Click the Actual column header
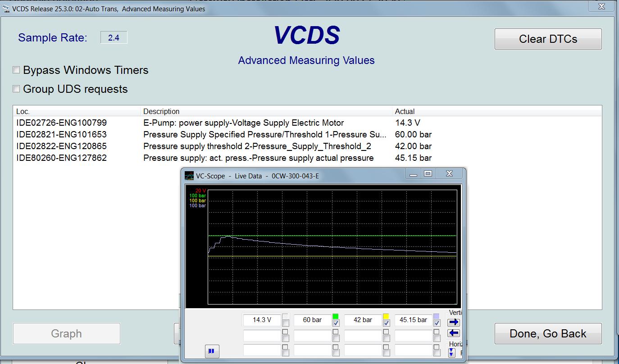Viewport: 619px width, 364px height. (497, 111)
